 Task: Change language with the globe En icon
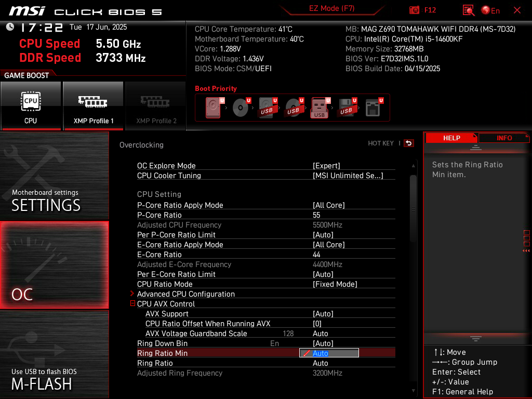[x=490, y=10]
